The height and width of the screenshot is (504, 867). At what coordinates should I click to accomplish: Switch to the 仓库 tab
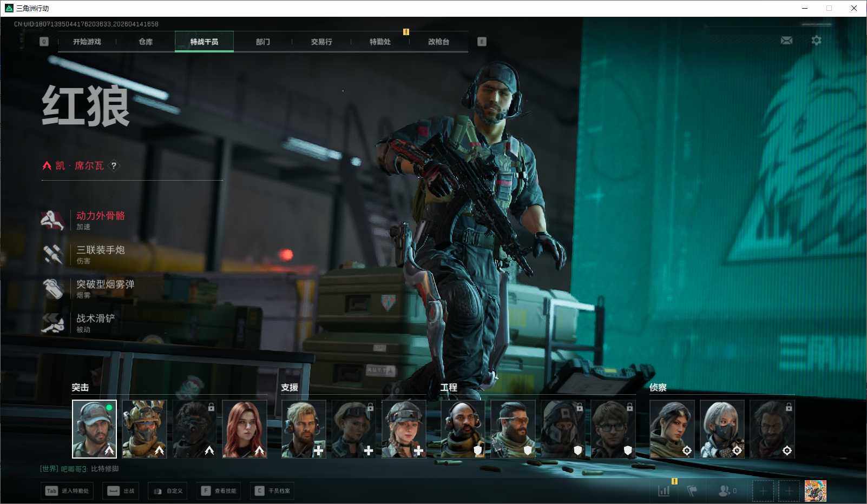pyautogui.click(x=146, y=42)
